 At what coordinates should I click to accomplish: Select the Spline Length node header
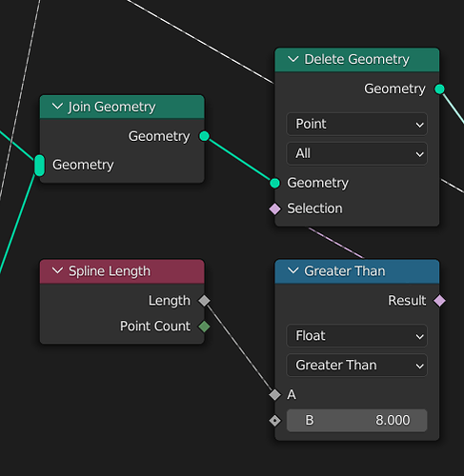pos(122,271)
